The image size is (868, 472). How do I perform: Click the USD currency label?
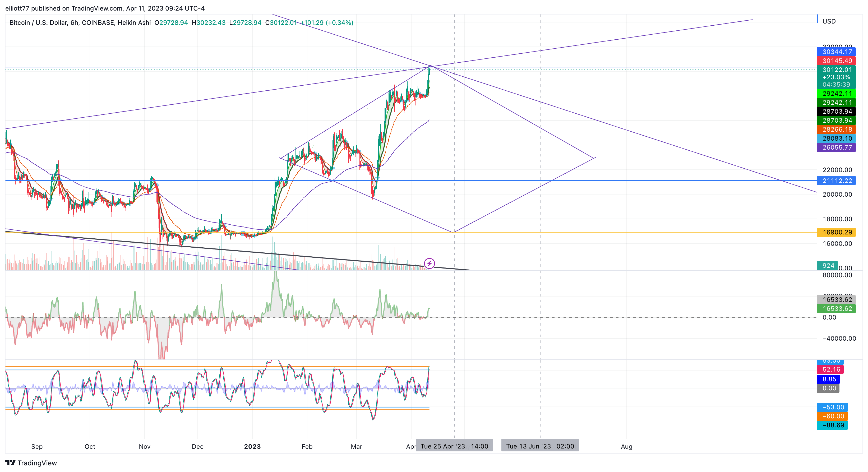pos(829,21)
